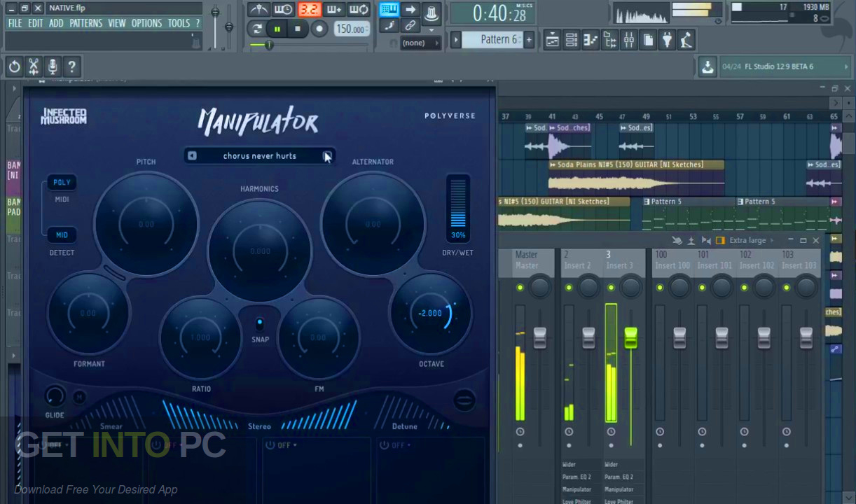
Task: Toggle the metronome button
Action: (259, 10)
